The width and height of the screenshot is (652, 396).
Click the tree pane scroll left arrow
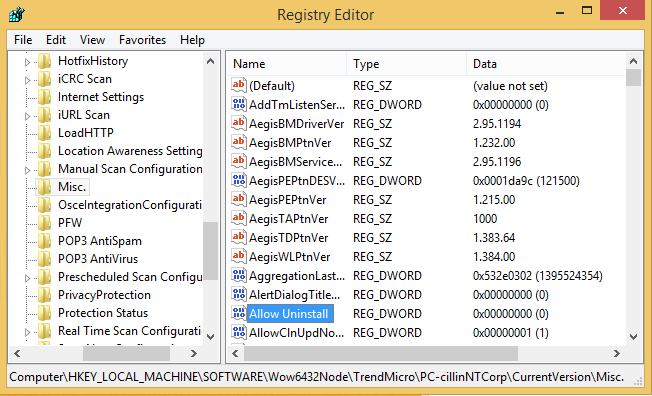(x=17, y=354)
